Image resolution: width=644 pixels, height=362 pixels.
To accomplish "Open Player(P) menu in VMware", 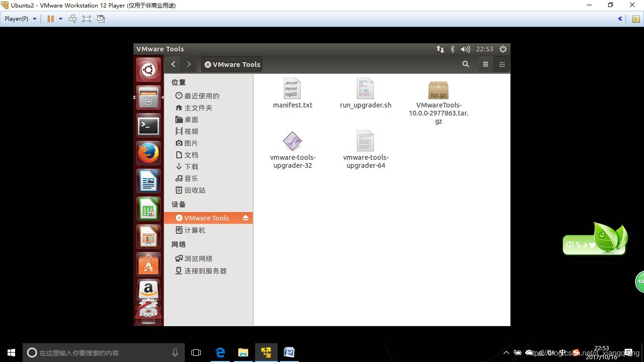I will point(20,19).
